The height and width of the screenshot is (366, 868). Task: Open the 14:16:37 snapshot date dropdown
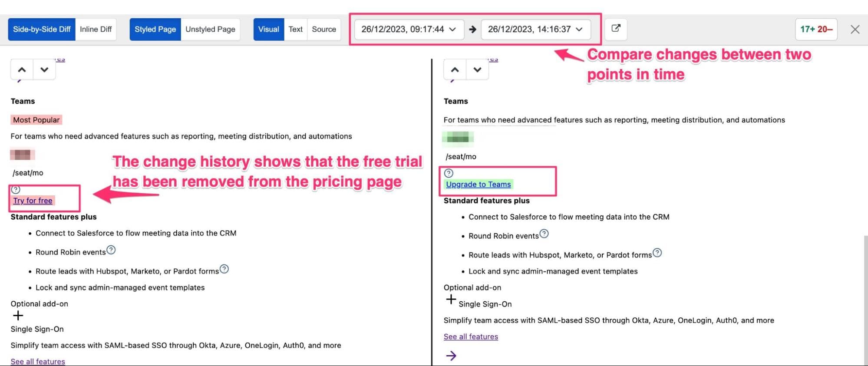[535, 29]
